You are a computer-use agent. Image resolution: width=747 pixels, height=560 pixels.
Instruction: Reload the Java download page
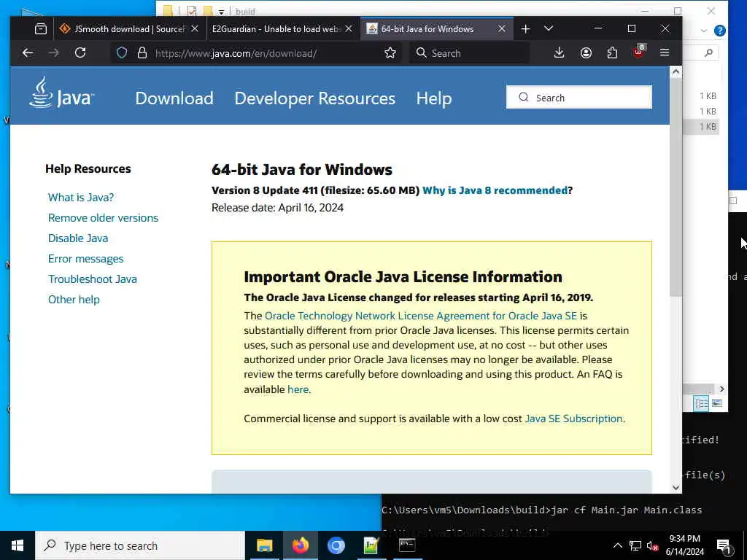[80, 52]
